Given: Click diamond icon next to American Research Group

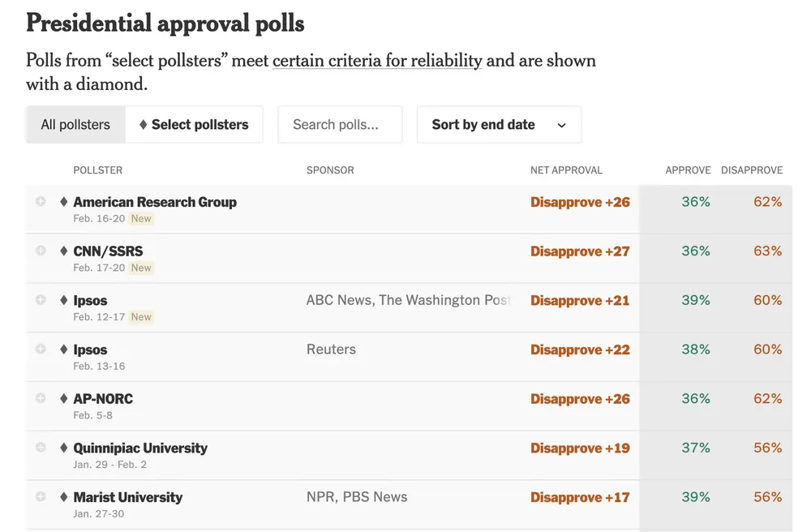Looking at the screenshot, I should [x=64, y=202].
